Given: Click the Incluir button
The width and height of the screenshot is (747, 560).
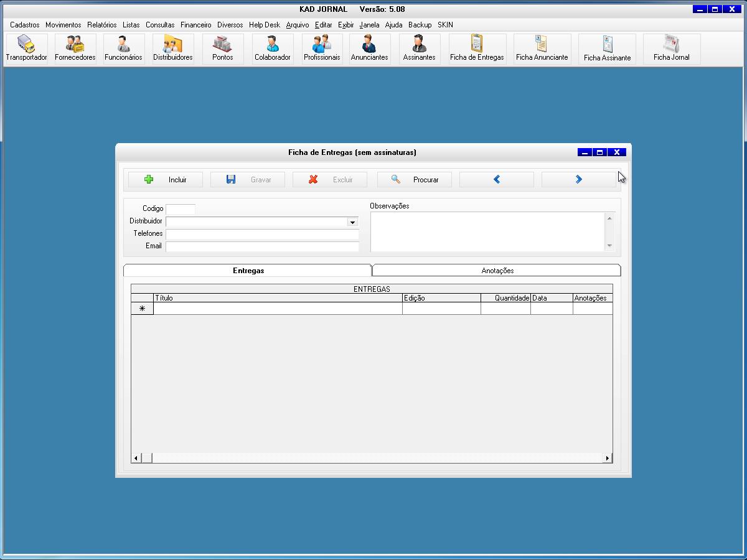Looking at the screenshot, I should 166,180.
